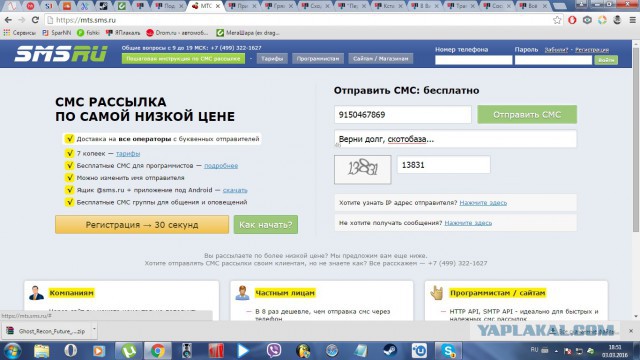Reload the mts.sms.ru page

click(35, 20)
